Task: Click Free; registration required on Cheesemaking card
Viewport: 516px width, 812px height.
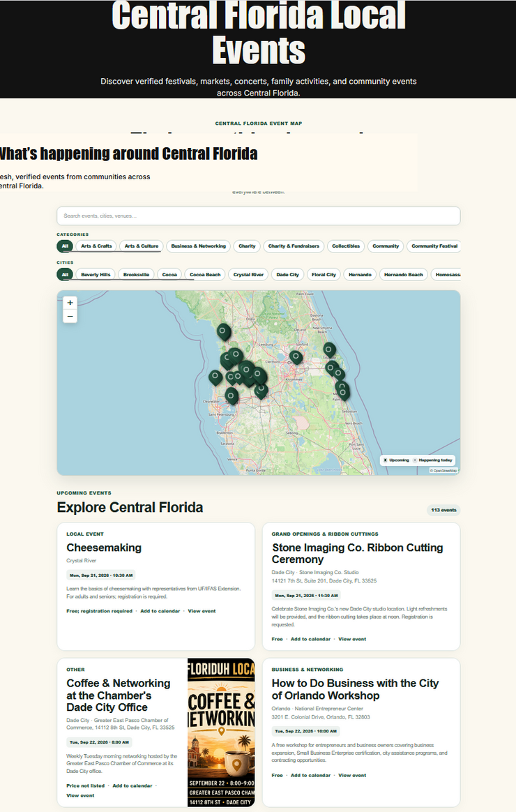Action: (100, 611)
